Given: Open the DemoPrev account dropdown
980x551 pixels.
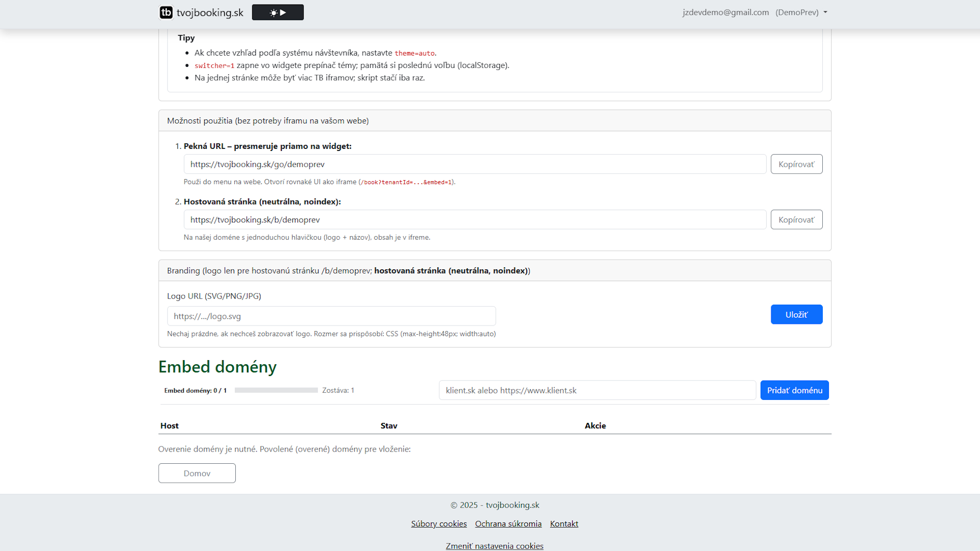Looking at the screenshot, I should (x=801, y=12).
